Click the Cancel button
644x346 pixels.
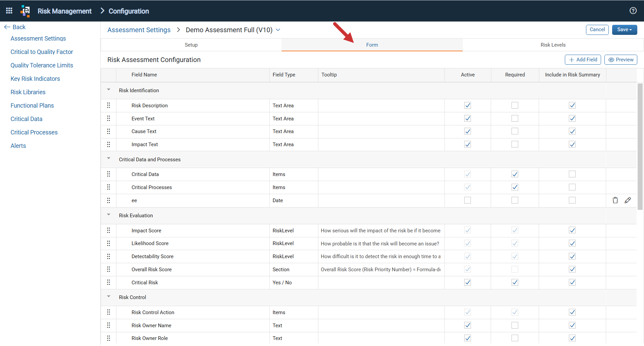(597, 30)
